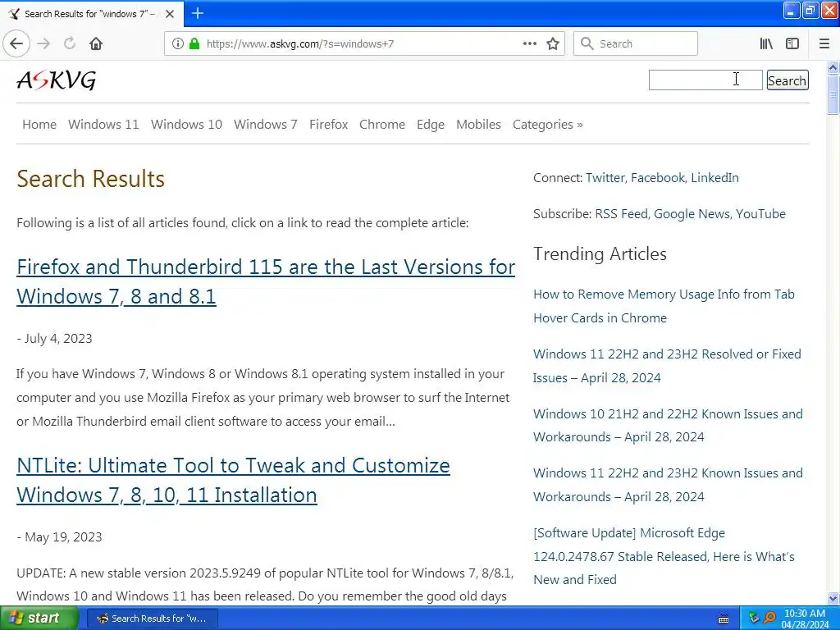Open the YouTube subscribe link

click(x=760, y=214)
